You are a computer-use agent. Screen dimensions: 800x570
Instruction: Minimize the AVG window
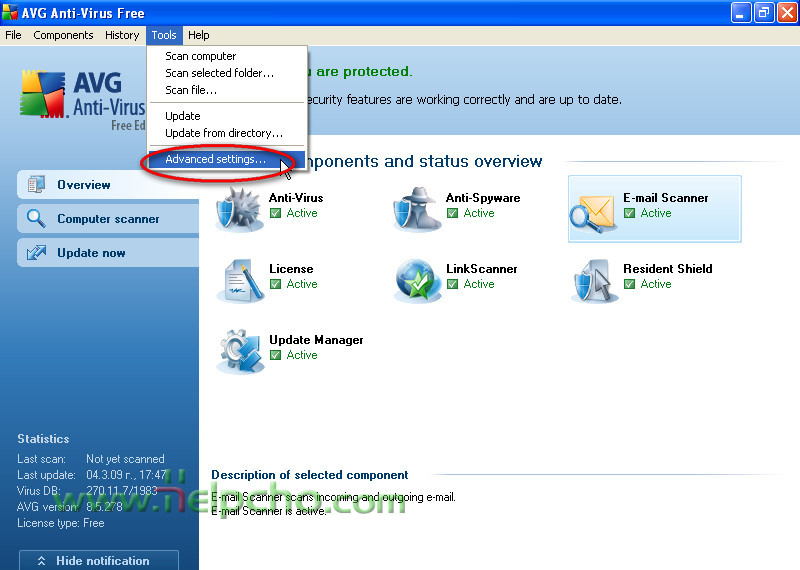click(741, 13)
